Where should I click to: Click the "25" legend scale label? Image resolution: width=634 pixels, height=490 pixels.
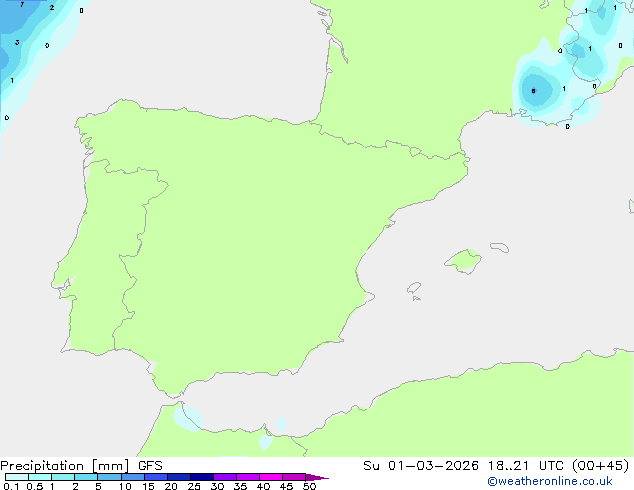(x=194, y=486)
